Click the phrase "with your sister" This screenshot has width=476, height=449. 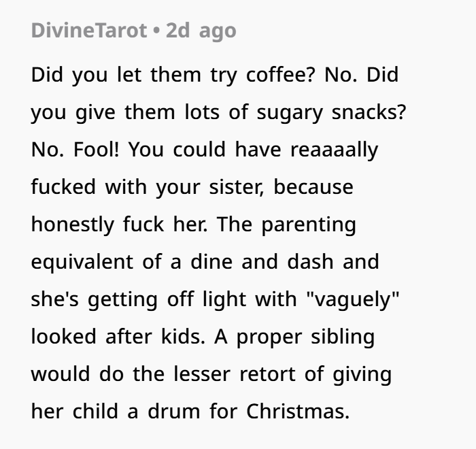[184, 187]
